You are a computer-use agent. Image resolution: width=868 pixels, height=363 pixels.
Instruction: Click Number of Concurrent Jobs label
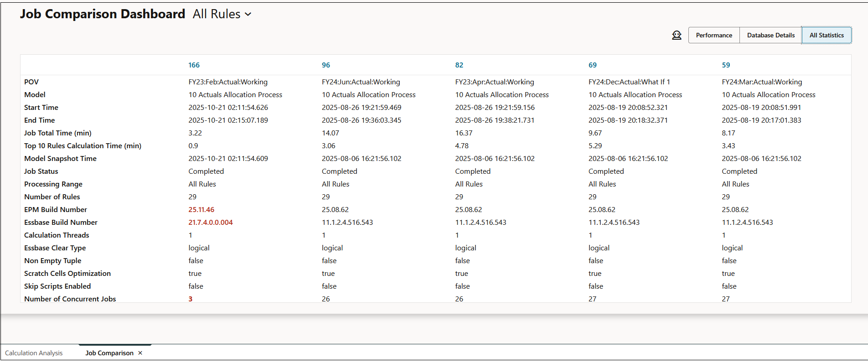click(70, 299)
